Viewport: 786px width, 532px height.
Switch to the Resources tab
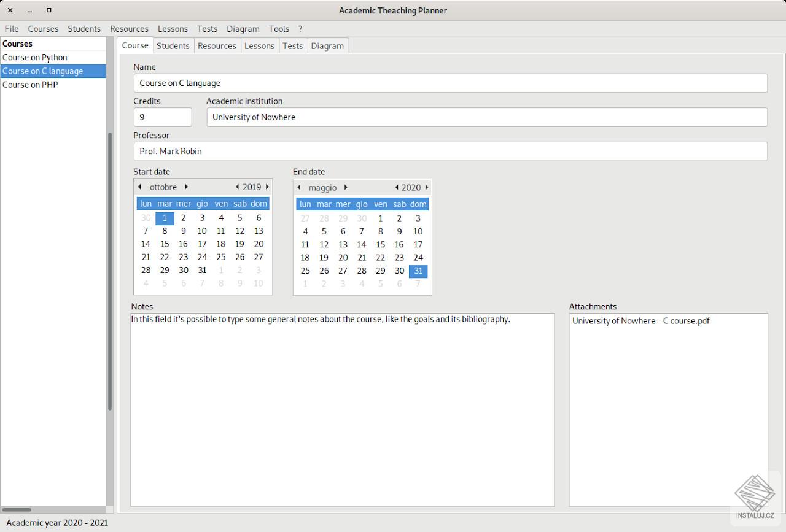click(x=217, y=46)
